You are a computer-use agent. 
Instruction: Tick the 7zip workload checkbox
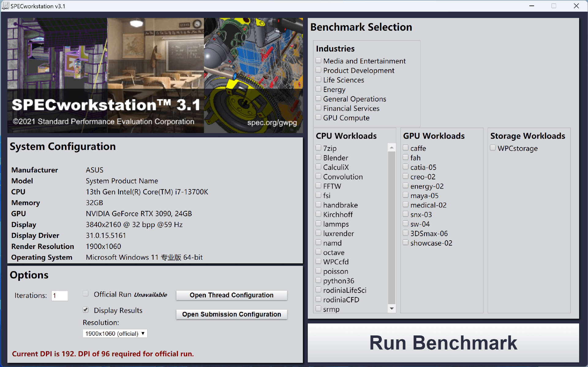(318, 148)
